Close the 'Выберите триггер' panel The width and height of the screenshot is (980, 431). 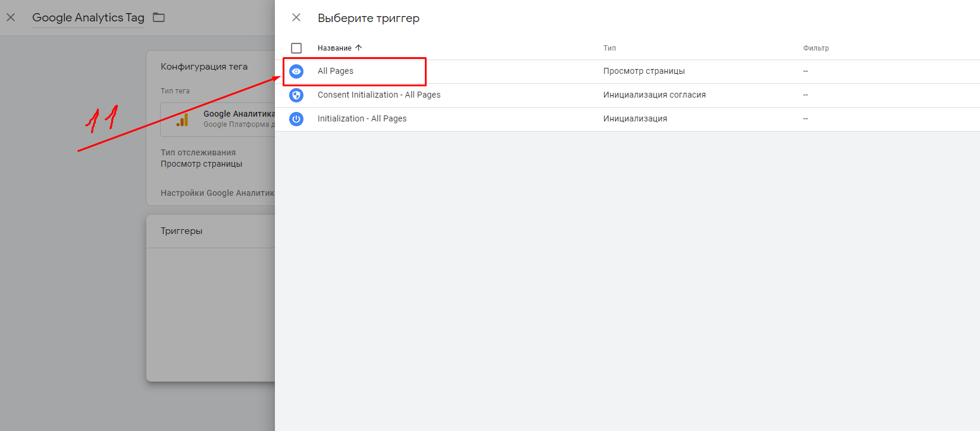click(296, 18)
